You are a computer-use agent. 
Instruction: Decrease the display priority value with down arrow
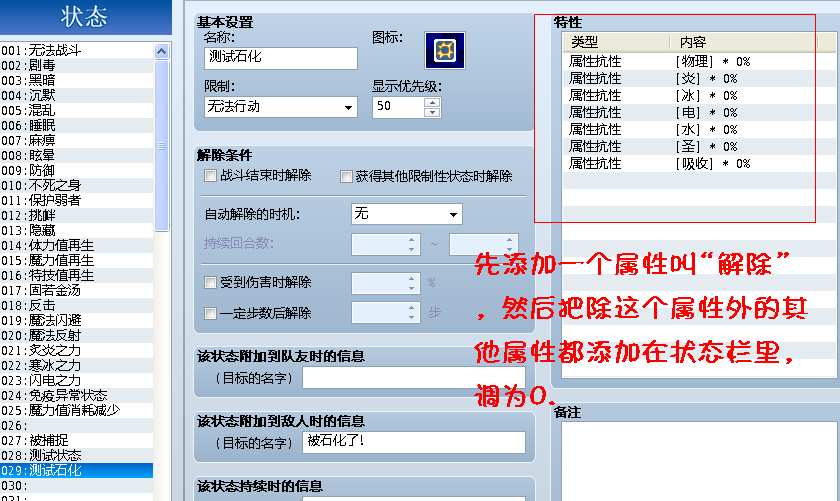(x=432, y=112)
